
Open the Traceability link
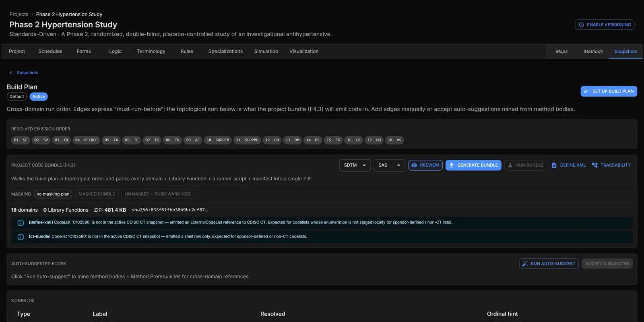click(615, 165)
